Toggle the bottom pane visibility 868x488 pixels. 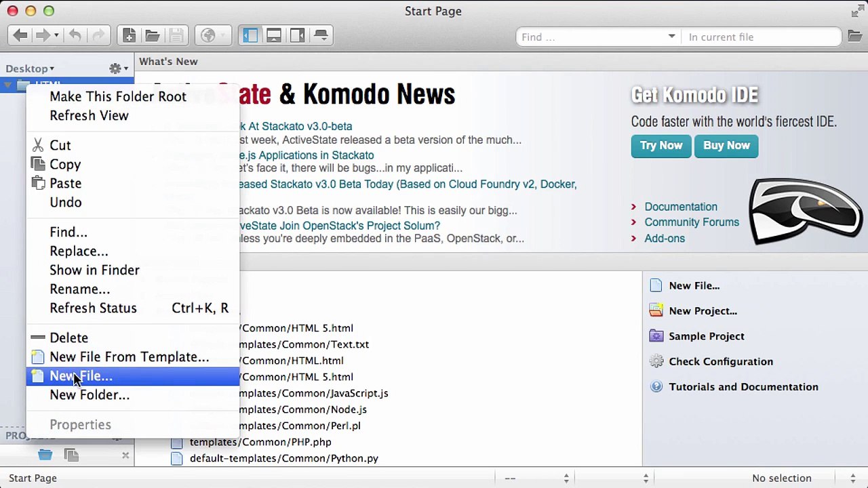click(x=274, y=35)
